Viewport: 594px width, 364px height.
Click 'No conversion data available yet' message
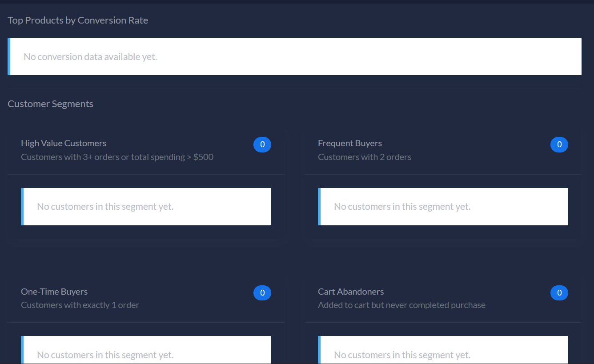click(x=90, y=56)
